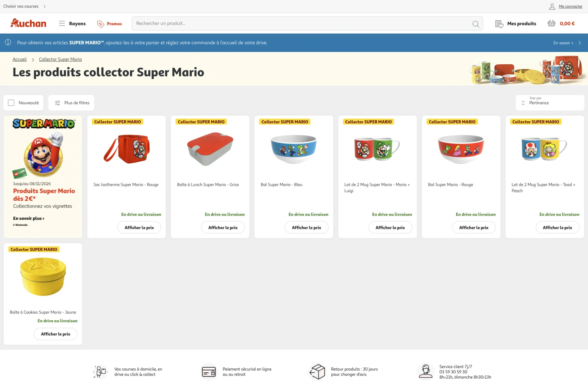Show price for Boîte à Lunch Grise
588x389 pixels.
[223, 227]
